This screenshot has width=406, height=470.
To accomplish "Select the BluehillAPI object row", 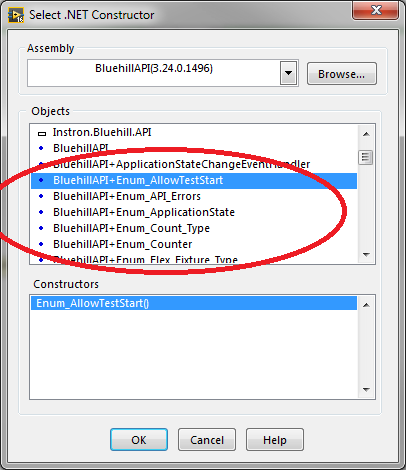I will pyautogui.click(x=194, y=148).
